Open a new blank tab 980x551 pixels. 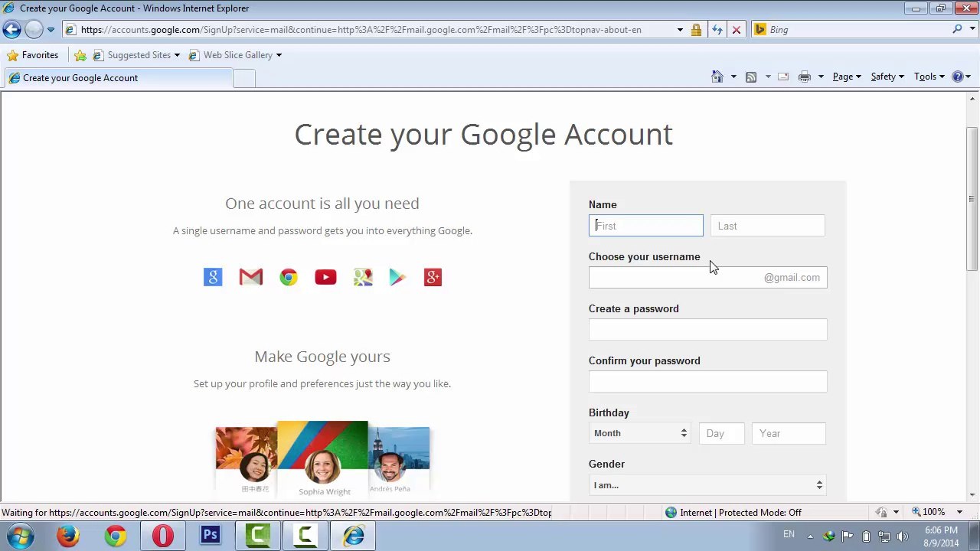pos(243,78)
